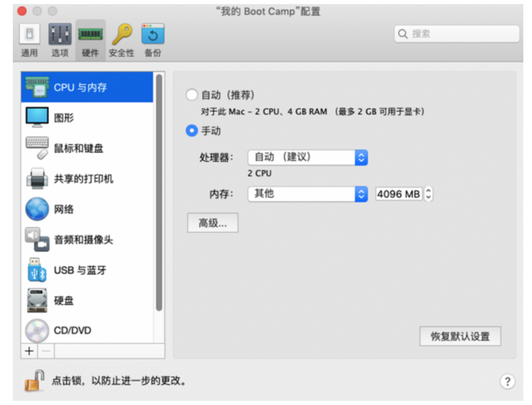Click the 恢复默认设置 button
Viewport: 532px width, 405px height.
(460, 336)
